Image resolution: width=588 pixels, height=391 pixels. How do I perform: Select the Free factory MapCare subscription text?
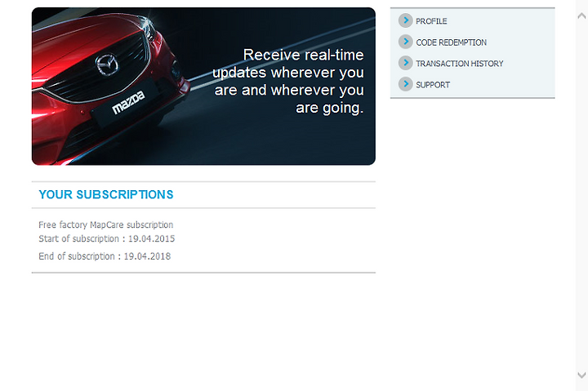pos(105,225)
